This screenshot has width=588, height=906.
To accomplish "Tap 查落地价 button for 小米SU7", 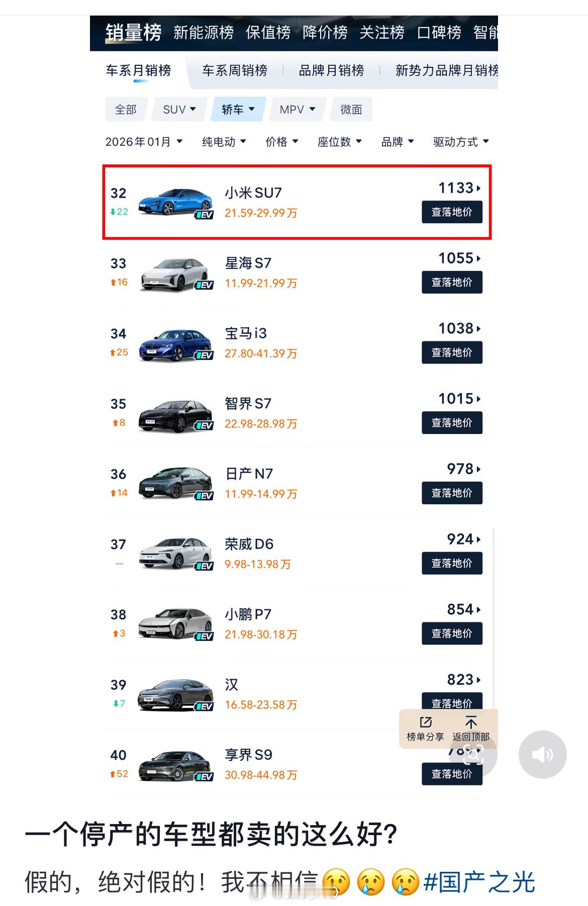I will point(451,213).
